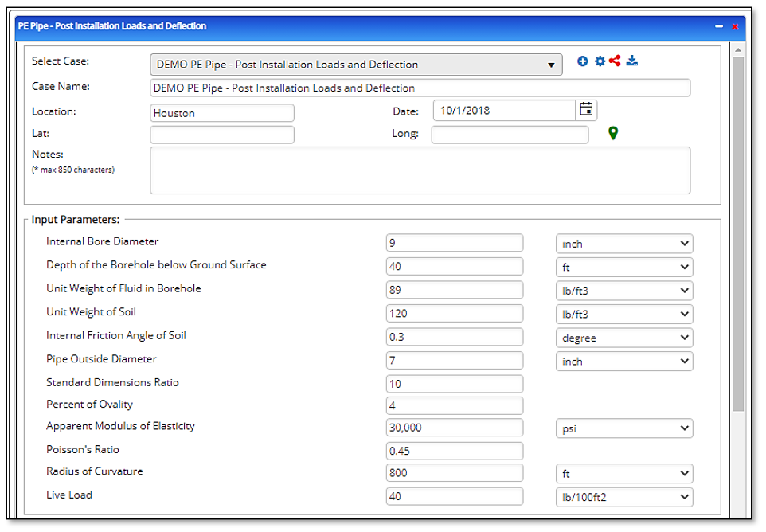Expand the Select Case dropdown
The width and height of the screenshot is (766, 532).
point(355,65)
